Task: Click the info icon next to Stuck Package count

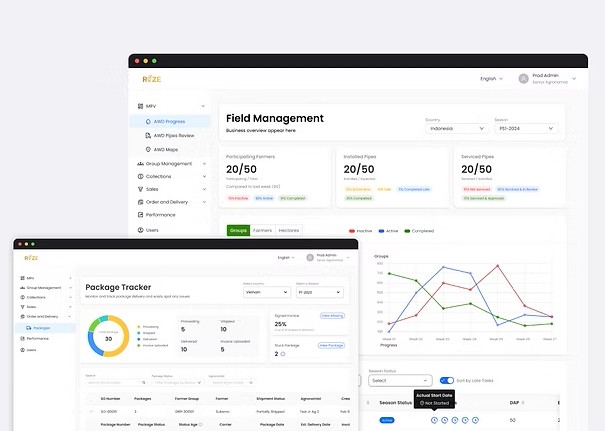Action: (x=283, y=354)
